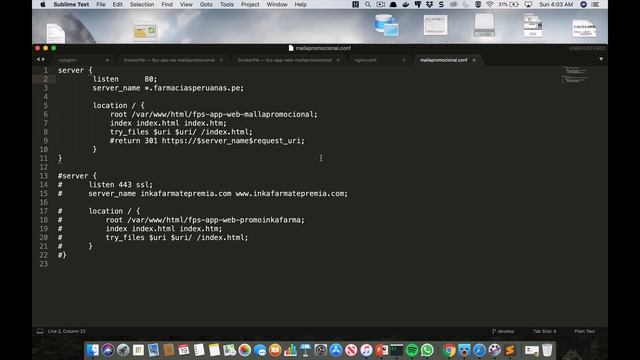This screenshot has width=640, height=360.
Task: Click the listen 80 line
Action: tap(124, 79)
